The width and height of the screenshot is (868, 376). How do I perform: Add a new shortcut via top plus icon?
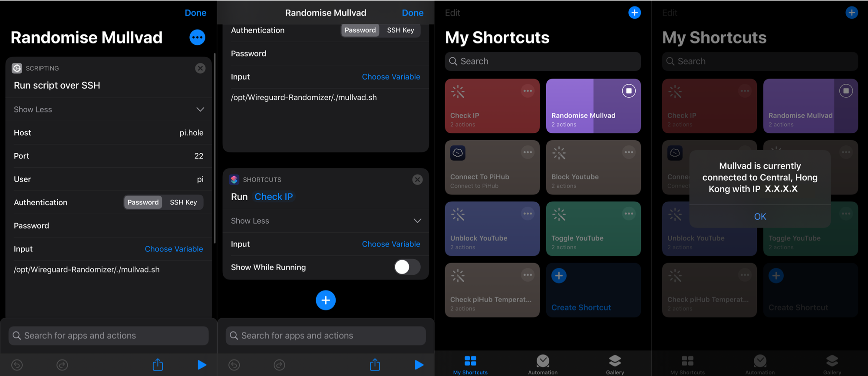[x=634, y=13]
